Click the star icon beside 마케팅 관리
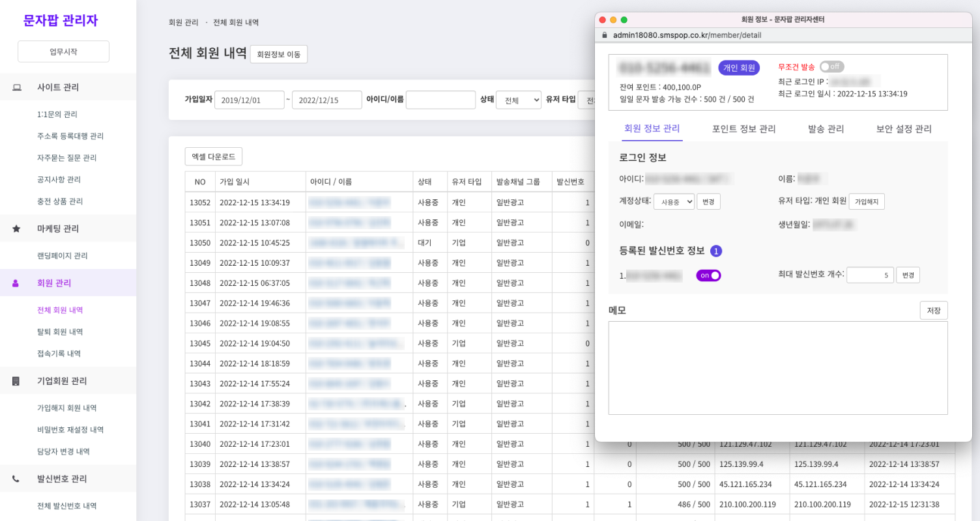The height and width of the screenshot is (521, 980). [x=16, y=229]
